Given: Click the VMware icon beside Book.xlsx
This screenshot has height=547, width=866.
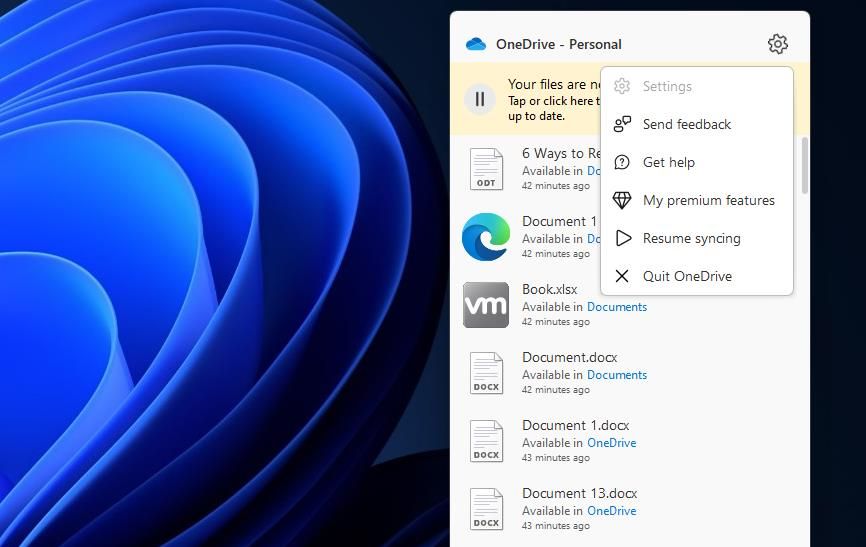Looking at the screenshot, I should pos(486,305).
